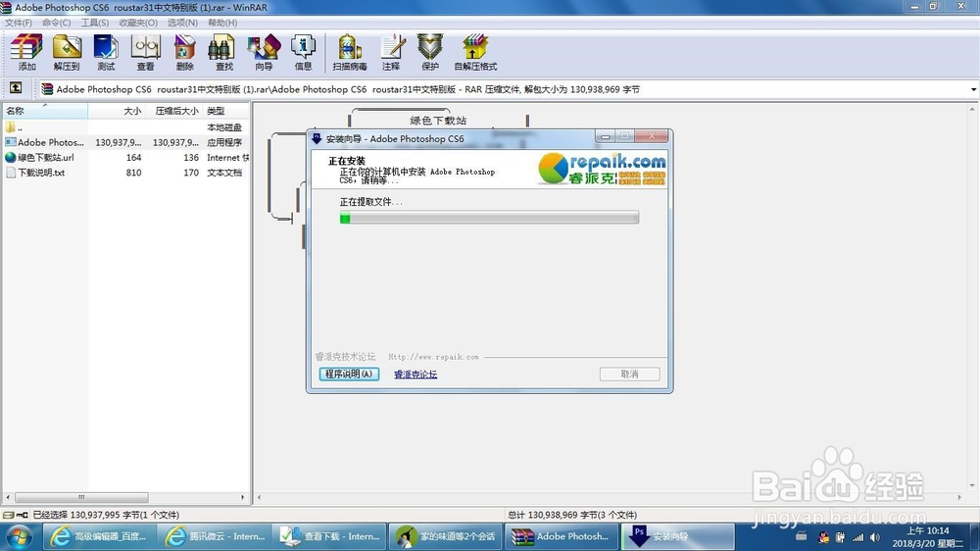Click the Extract To (解压到) icon

(x=67, y=52)
